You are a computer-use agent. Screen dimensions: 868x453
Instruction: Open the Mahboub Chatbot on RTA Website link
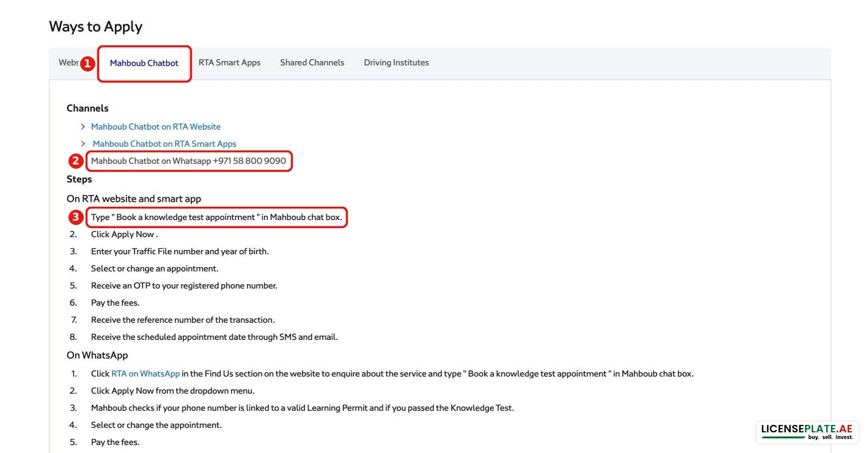pyautogui.click(x=156, y=127)
